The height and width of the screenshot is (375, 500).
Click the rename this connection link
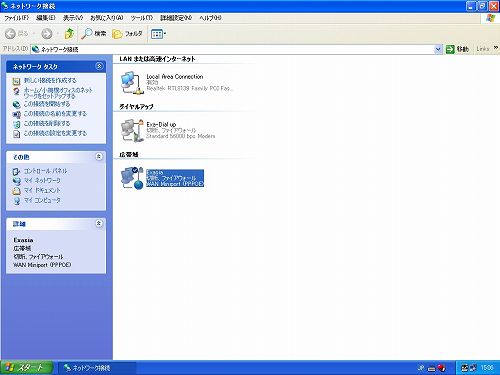coord(55,114)
